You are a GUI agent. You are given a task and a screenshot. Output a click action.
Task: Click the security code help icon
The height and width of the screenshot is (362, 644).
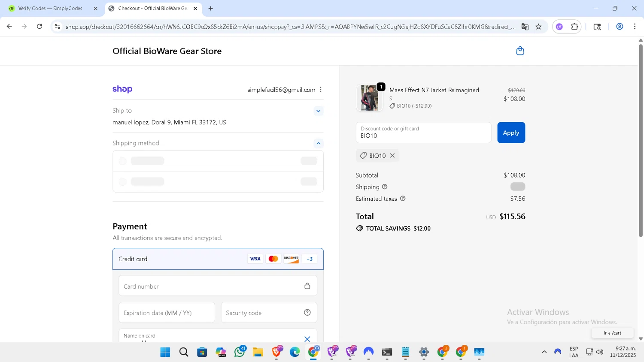[x=307, y=313]
